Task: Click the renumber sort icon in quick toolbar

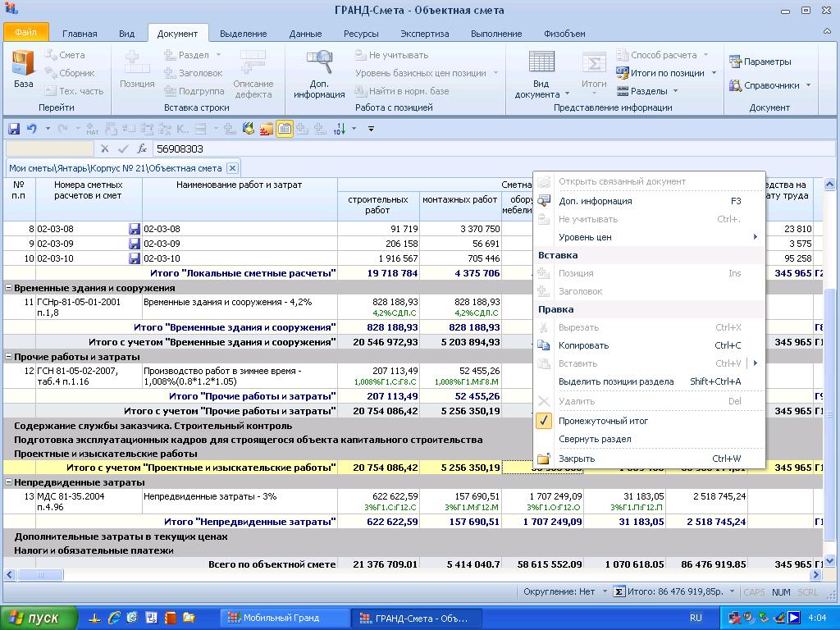Action: [x=340, y=129]
